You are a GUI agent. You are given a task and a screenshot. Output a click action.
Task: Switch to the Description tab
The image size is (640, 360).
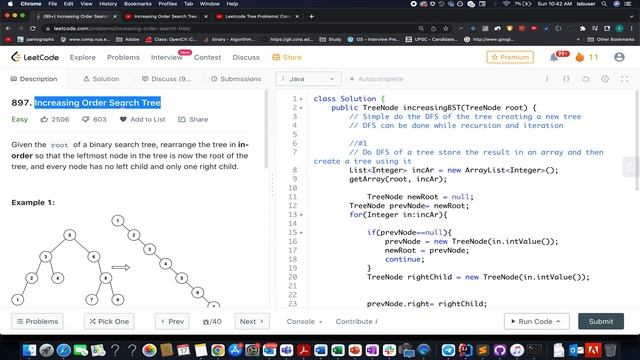click(x=34, y=79)
